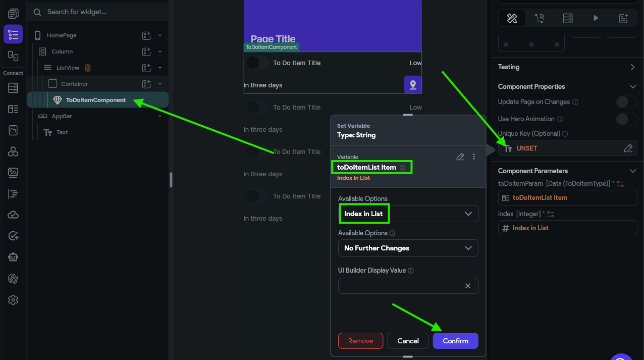This screenshot has width=644, height=360.
Task: Click the Cancel button
Action: tap(408, 341)
